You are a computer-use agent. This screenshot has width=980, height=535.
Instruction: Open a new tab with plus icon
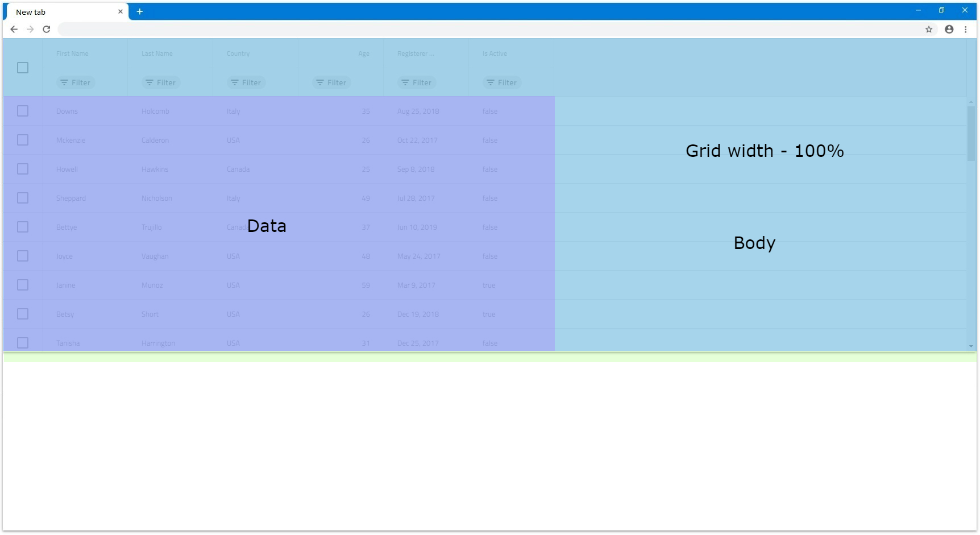[139, 11]
